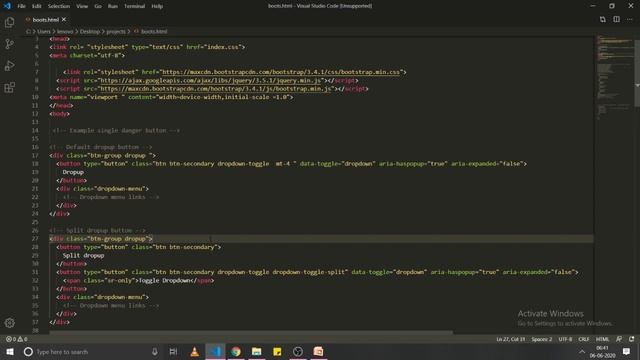
Task: Show errors and warnings problems count
Action: pyautogui.click(x=16, y=339)
